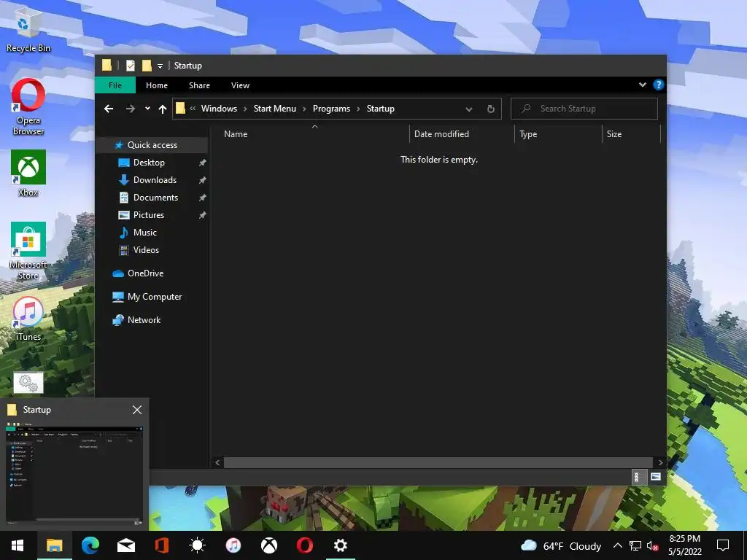Click Start Menu in the address breadcrumb
This screenshot has height=560, width=747.
point(275,109)
